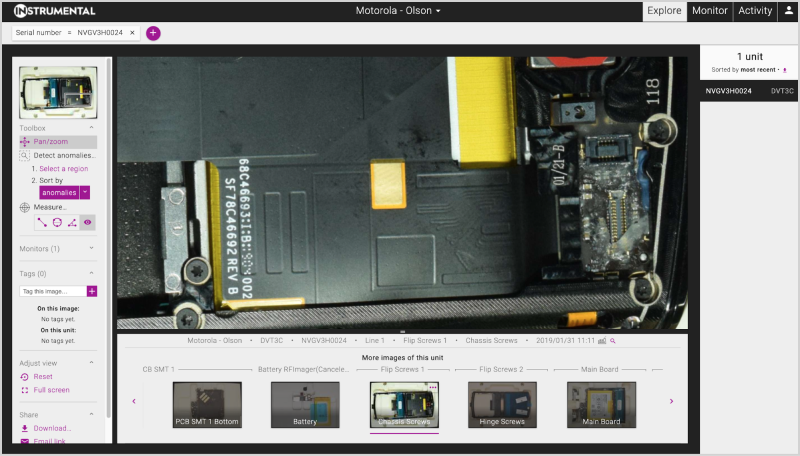800x456 pixels.
Task: Click the Full screen link
Action: pos(51,390)
